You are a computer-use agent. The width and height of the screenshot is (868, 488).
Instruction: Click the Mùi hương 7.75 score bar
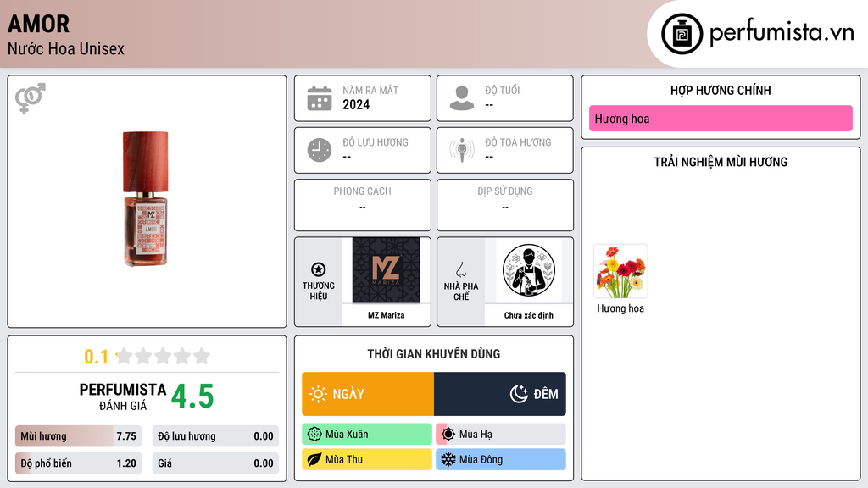[79, 436]
